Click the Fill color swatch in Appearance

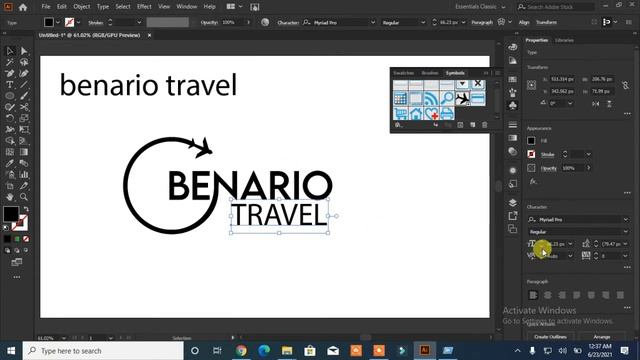[531, 141]
